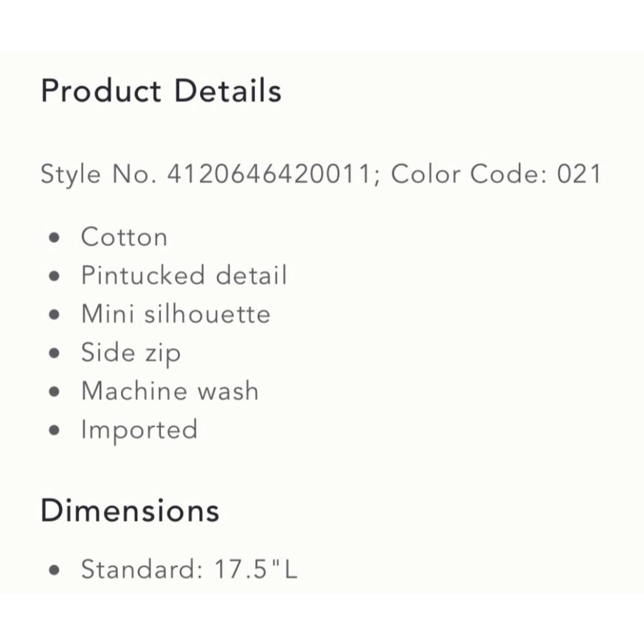Click the Machine wash list item

click(x=170, y=391)
